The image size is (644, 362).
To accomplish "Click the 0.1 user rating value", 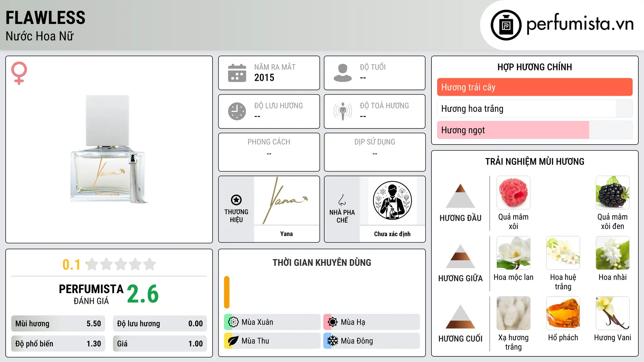I will (x=71, y=265).
